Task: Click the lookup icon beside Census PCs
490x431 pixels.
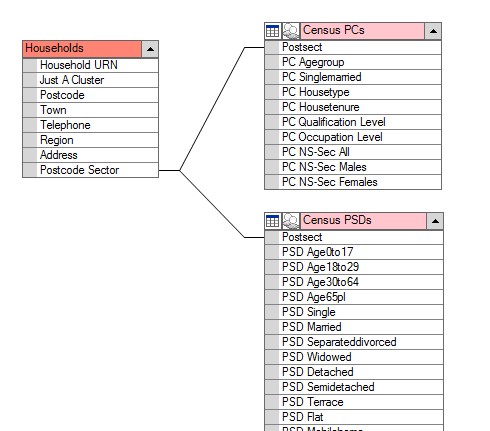Action: [x=291, y=31]
